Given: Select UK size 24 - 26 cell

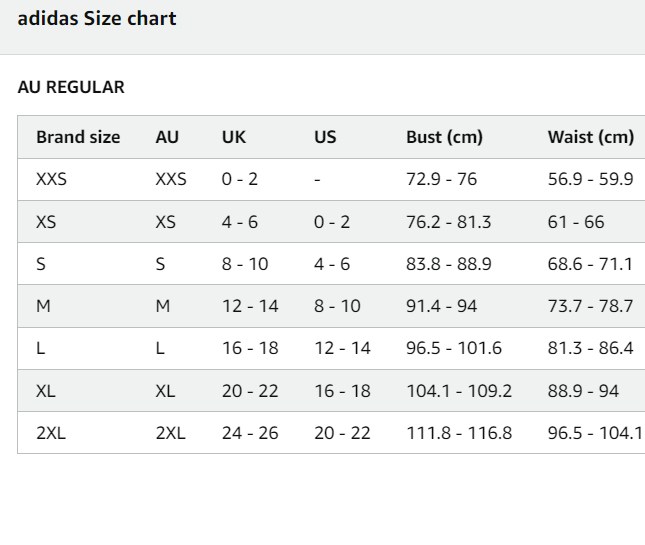Looking at the screenshot, I should 250,433.
